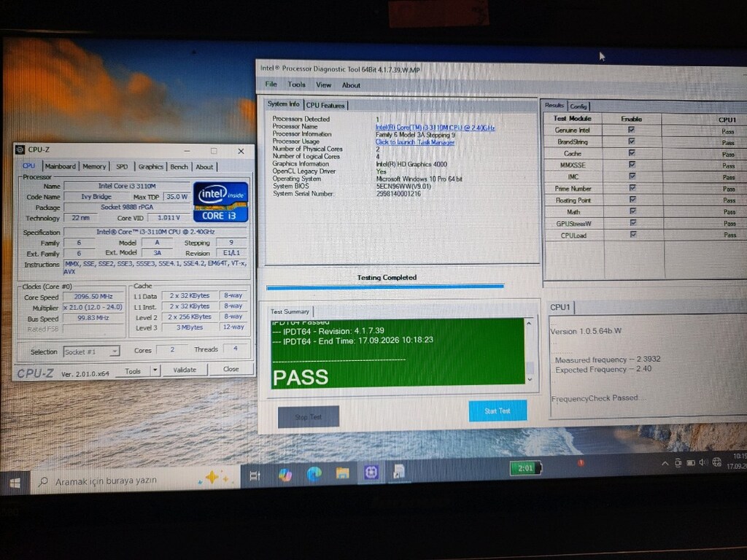
Task: Toggle the Cache test checkbox
Action: 632,152
